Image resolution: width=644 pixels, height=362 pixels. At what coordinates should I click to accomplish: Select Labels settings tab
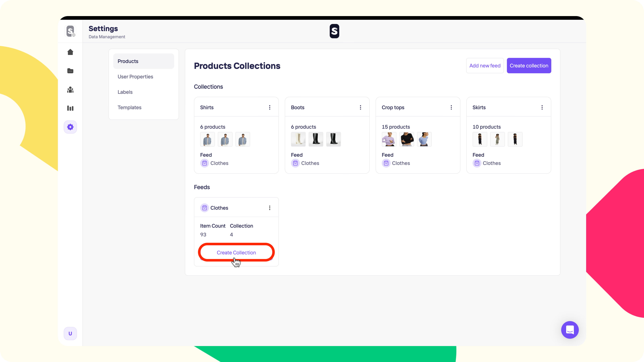pos(125,92)
